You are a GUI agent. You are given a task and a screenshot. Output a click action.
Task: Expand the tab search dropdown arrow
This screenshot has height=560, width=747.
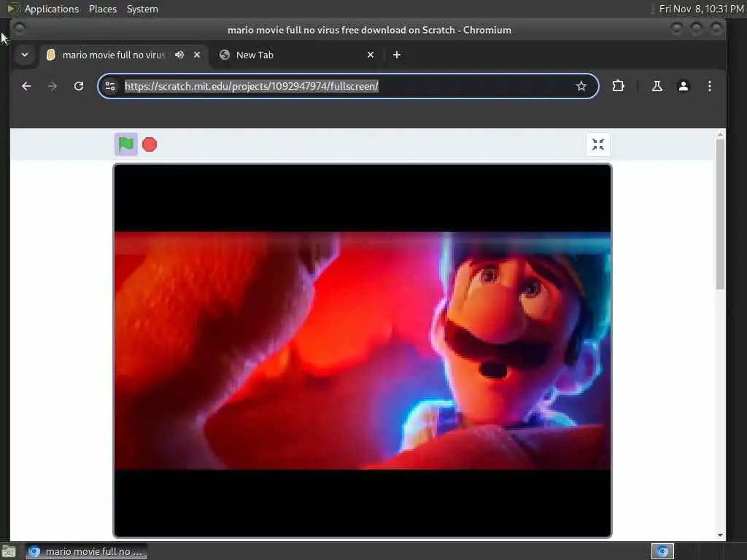[25, 55]
